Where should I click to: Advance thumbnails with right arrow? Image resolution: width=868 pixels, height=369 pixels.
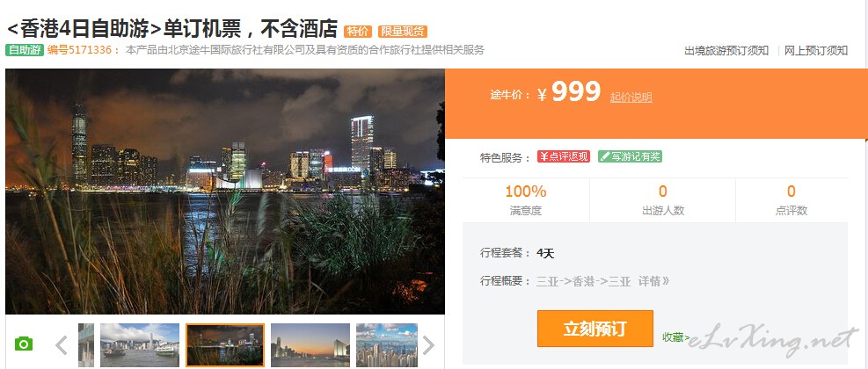click(428, 345)
